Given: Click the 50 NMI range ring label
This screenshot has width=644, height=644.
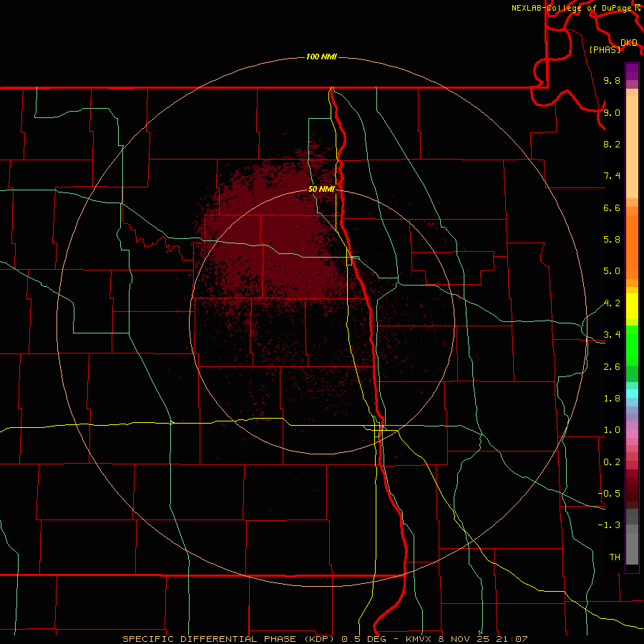Looking at the screenshot, I should click(321, 189).
